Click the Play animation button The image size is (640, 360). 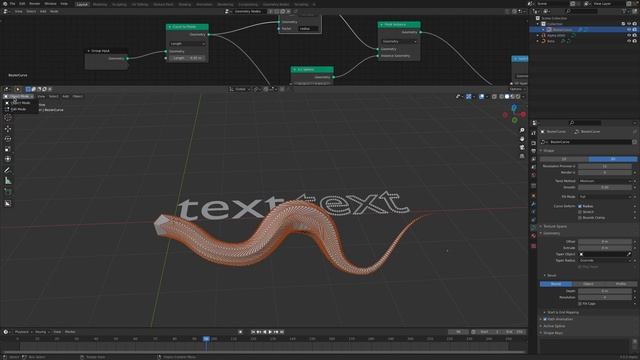[x=270, y=332]
